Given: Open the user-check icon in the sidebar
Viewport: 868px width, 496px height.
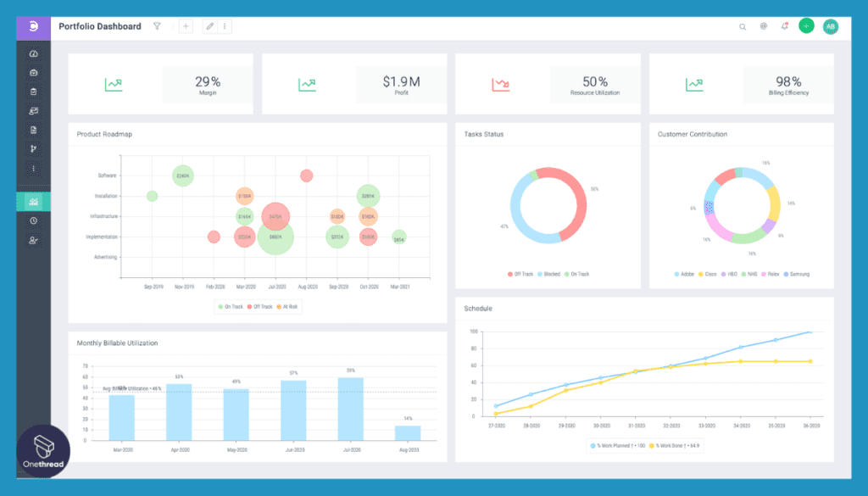Looking at the screenshot, I should coord(33,240).
